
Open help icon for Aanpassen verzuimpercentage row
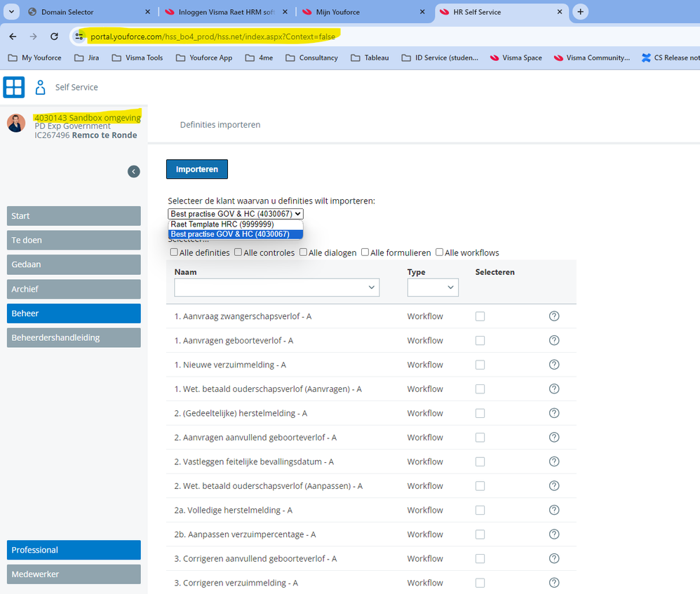(x=554, y=534)
